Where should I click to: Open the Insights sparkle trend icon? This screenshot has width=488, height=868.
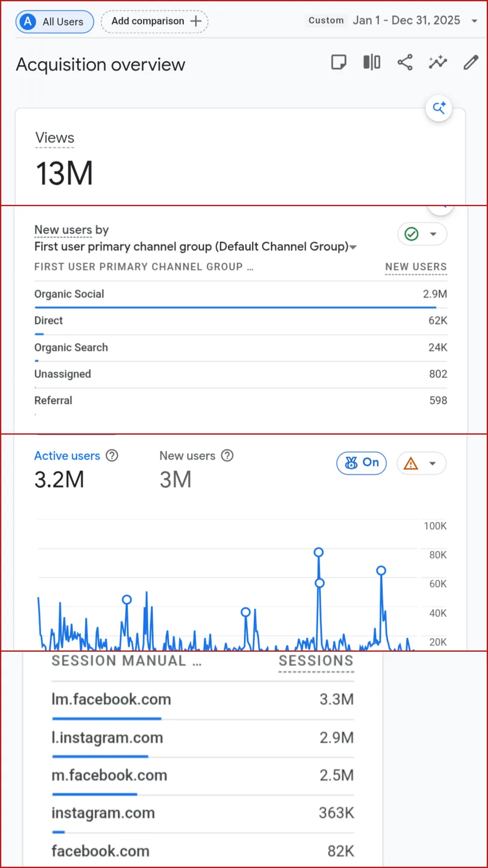pyautogui.click(x=438, y=62)
